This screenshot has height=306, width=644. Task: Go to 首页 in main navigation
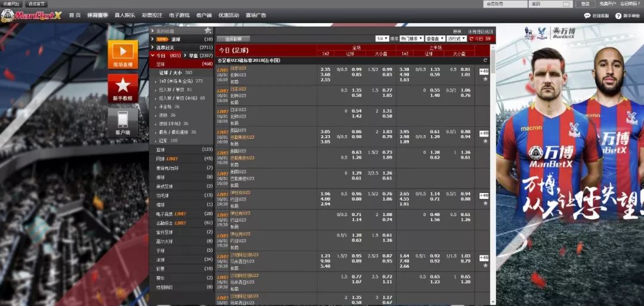(75, 15)
